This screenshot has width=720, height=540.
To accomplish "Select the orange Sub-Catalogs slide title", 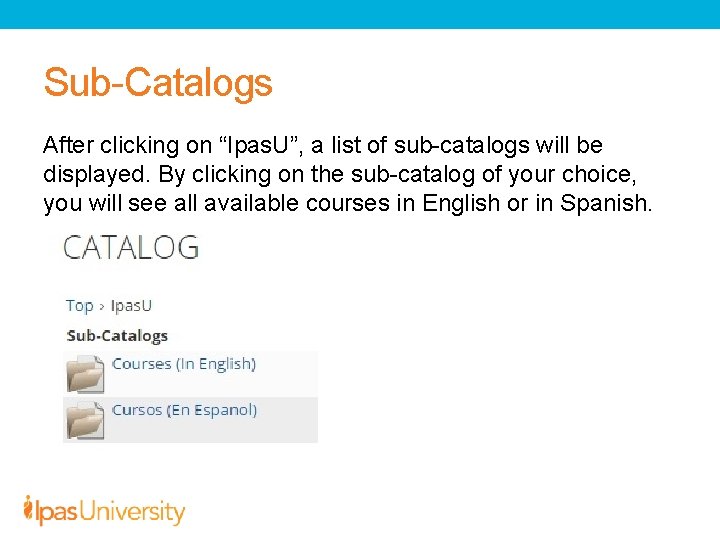I will point(158,82).
